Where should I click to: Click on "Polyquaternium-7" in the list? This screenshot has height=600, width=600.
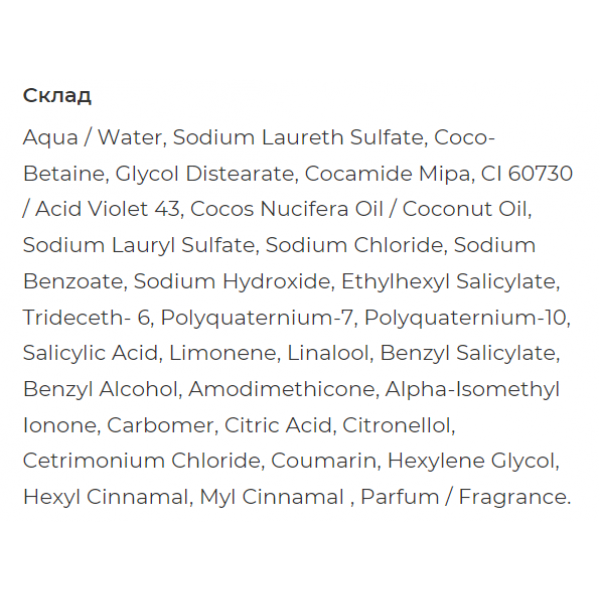click(x=257, y=317)
